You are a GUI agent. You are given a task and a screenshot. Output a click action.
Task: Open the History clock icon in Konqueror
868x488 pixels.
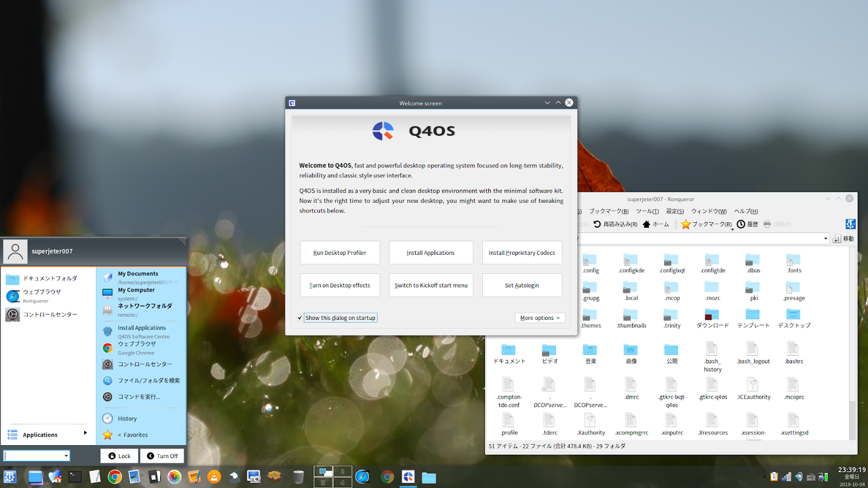747,224
